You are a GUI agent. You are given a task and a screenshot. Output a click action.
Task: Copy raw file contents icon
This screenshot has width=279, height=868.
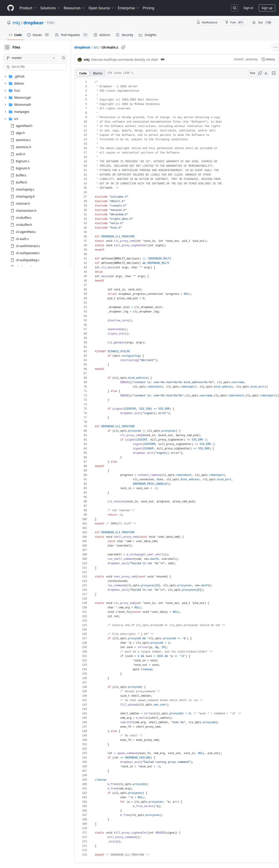tap(260, 73)
